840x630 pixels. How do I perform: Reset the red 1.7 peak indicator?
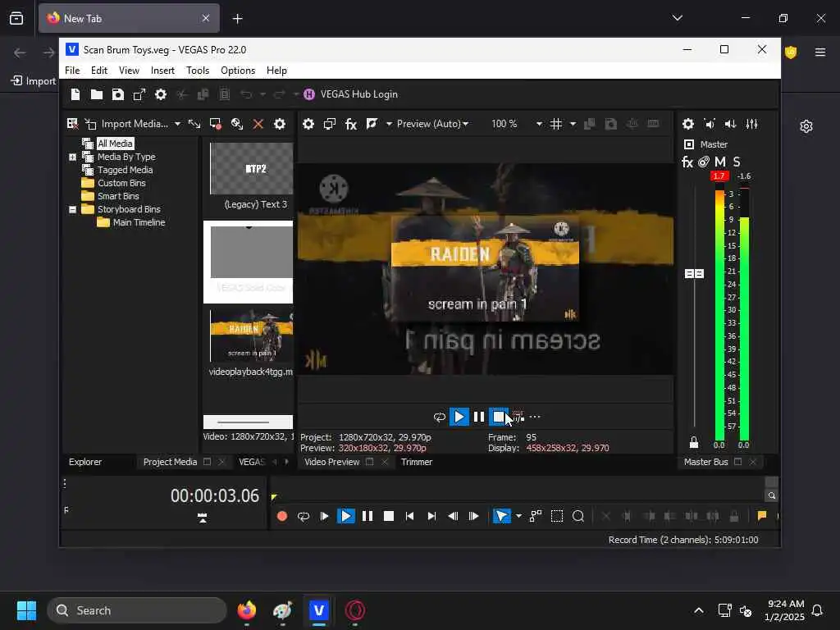click(x=719, y=176)
